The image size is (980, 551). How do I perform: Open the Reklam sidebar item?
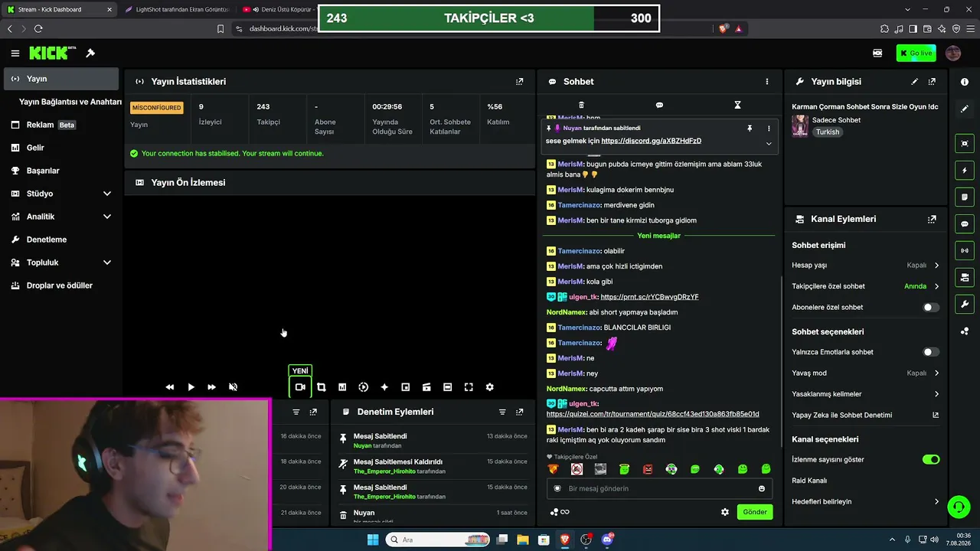(x=61, y=125)
